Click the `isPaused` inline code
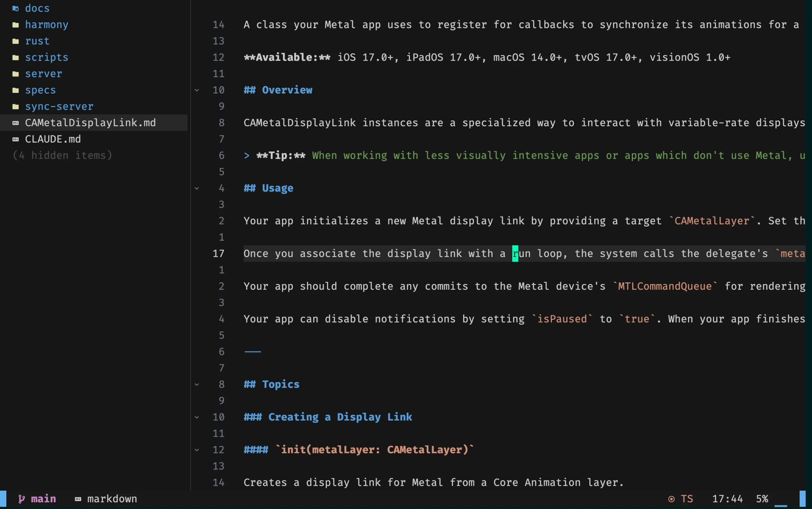This screenshot has width=812, height=509. pos(562,319)
